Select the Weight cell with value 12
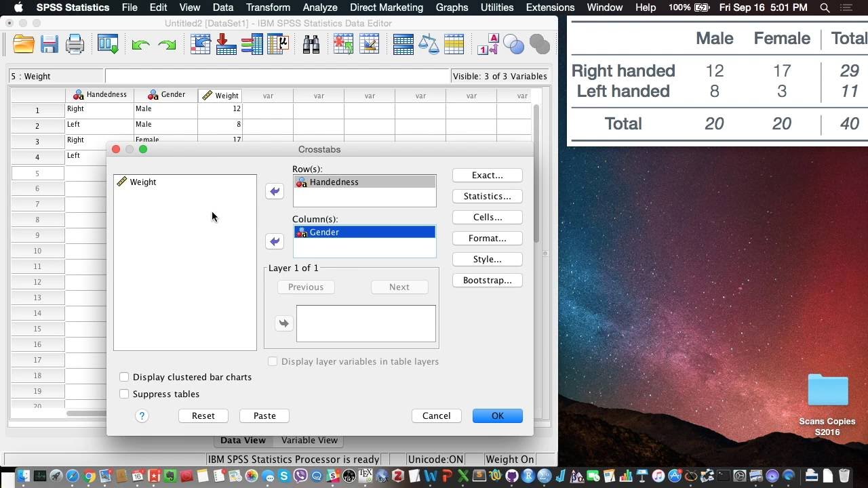Image resolution: width=868 pixels, height=488 pixels. 220,109
